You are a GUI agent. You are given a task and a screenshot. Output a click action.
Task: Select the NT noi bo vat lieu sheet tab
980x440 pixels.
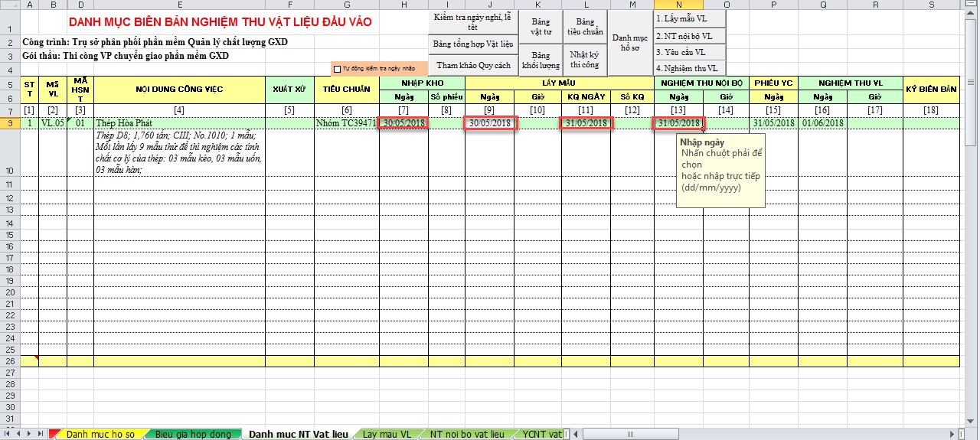[467, 434]
